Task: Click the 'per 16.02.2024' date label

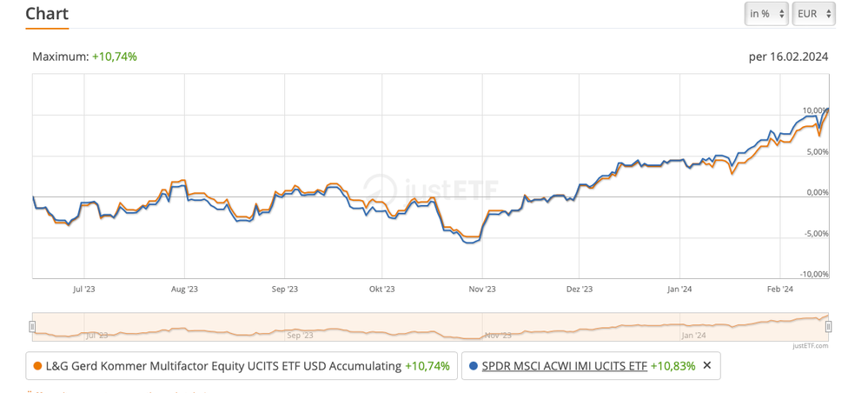Action: pyautogui.click(x=788, y=57)
